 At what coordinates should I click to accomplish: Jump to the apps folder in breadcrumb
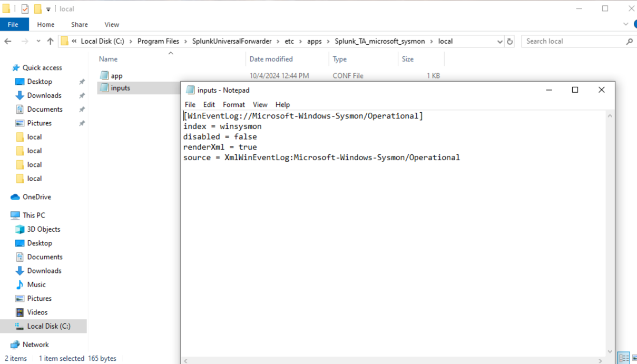[314, 41]
